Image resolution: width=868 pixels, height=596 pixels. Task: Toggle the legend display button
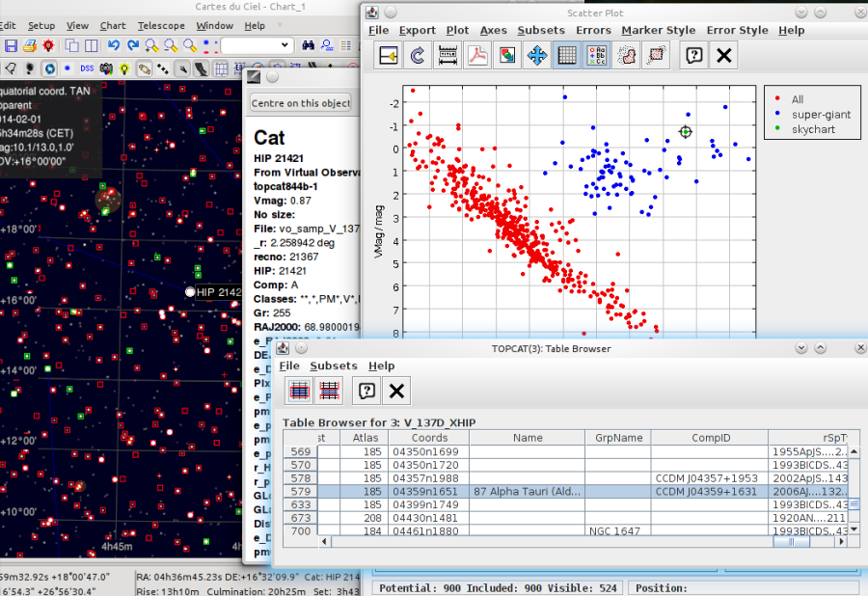597,55
